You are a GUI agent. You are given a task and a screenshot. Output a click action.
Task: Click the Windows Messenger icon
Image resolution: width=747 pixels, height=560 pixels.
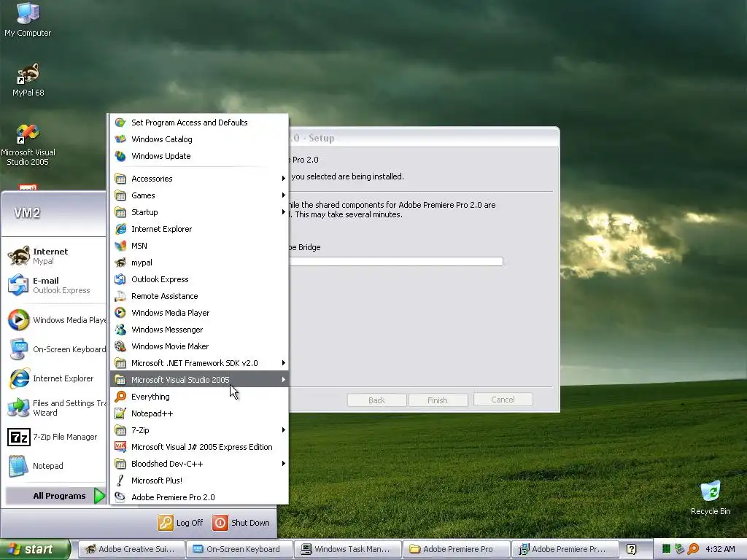tap(120, 330)
